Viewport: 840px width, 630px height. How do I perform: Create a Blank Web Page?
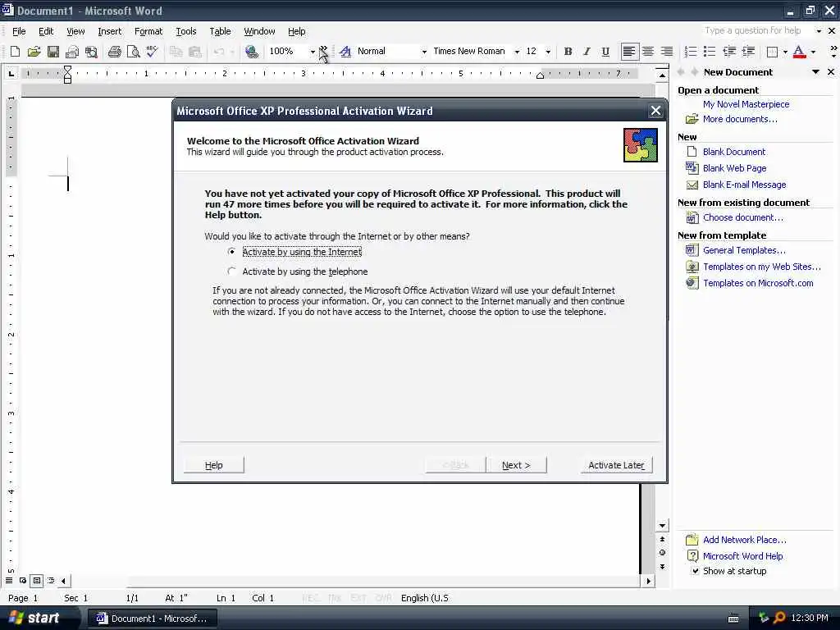pos(734,168)
